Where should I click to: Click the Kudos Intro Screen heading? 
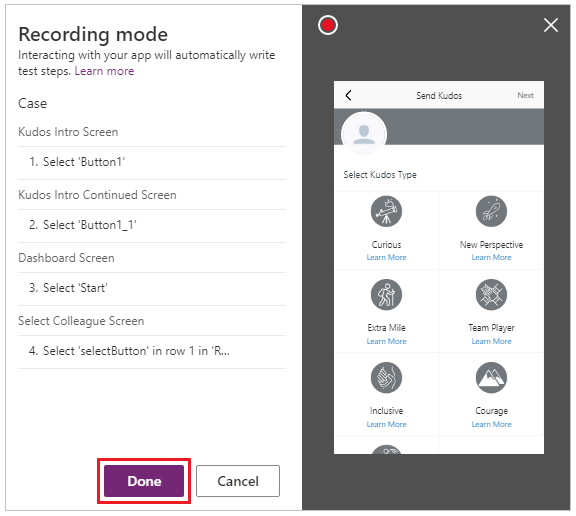point(68,132)
